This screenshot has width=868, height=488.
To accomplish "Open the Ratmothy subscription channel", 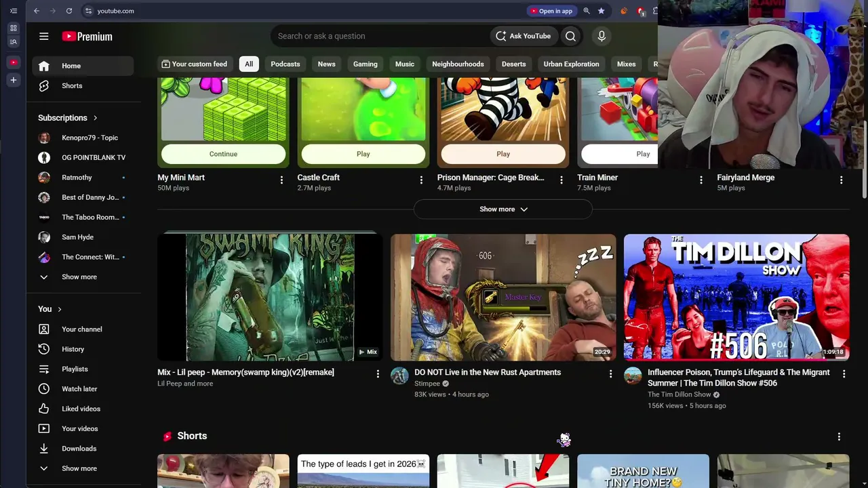I will point(83,178).
